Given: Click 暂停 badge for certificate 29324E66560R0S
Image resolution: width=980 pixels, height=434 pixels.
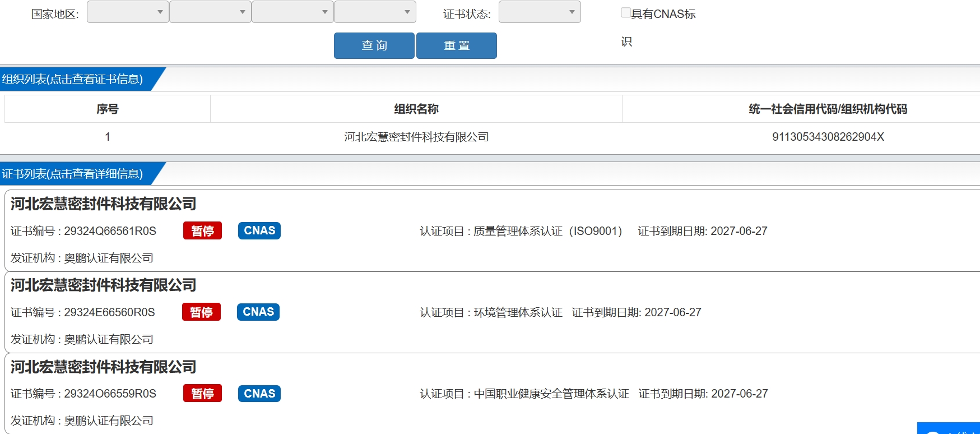Looking at the screenshot, I should pos(201,312).
